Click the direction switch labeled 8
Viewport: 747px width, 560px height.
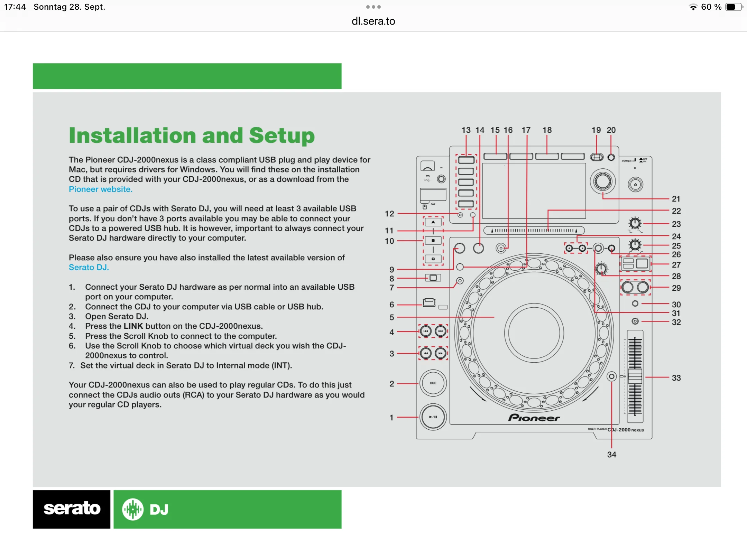tap(433, 278)
